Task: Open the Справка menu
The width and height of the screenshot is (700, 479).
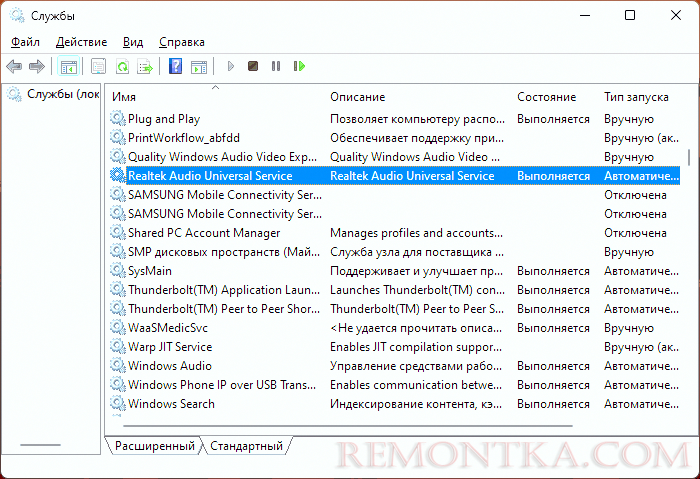Action: 182,42
